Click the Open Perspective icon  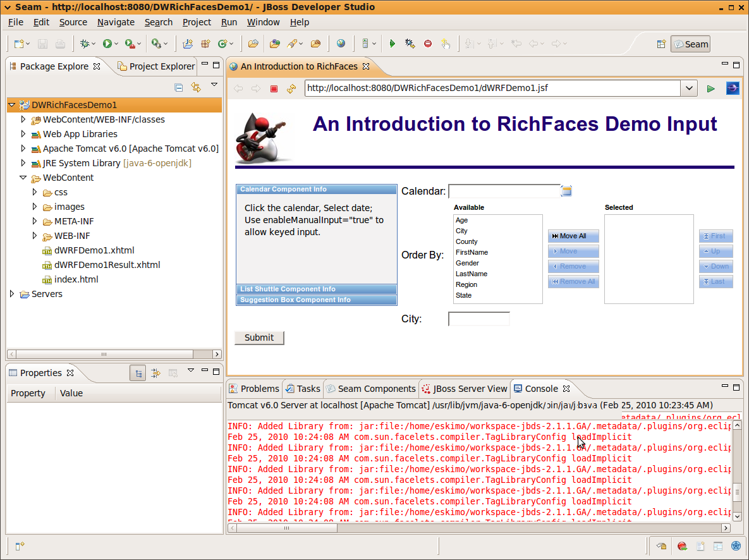(661, 44)
